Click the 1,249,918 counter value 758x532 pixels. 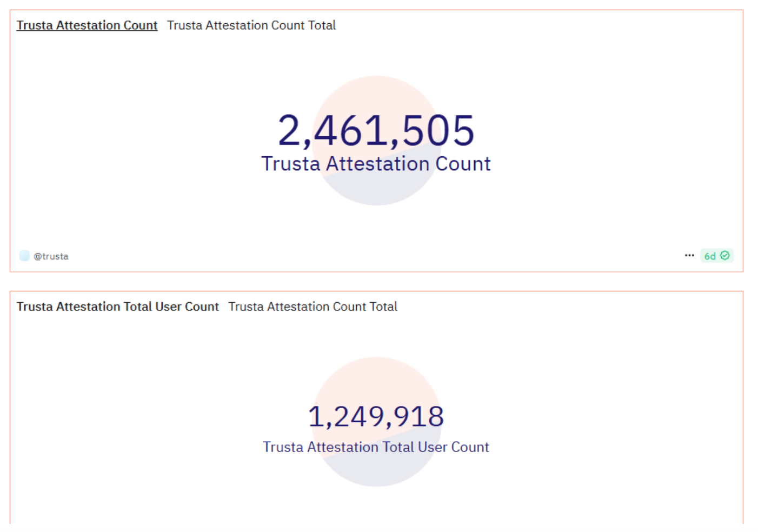click(x=376, y=416)
